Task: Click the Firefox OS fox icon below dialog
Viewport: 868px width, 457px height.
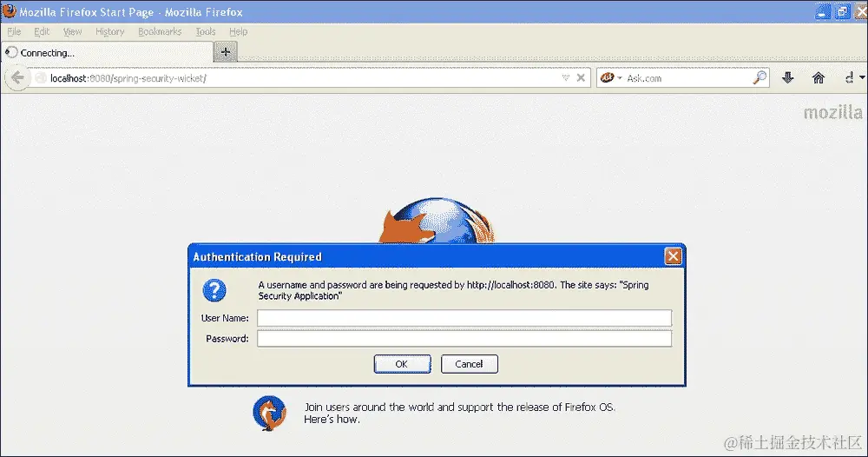Action: click(x=270, y=414)
